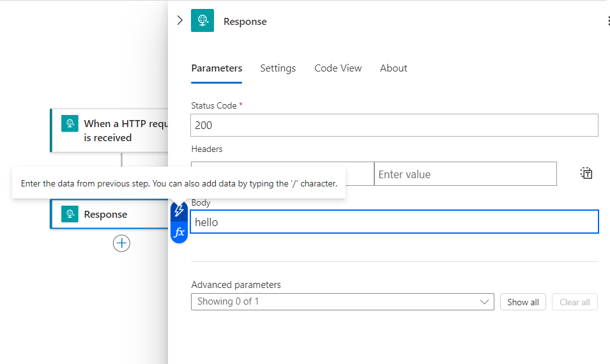Click the Clear all button
The height and width of the screenshot is (364, 610).
tap(574, 302)
